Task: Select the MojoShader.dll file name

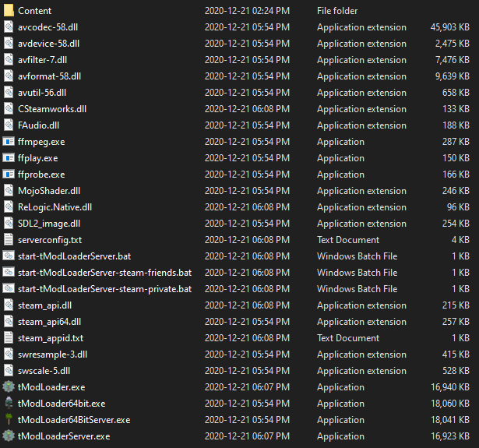Action: coord(49,191)
